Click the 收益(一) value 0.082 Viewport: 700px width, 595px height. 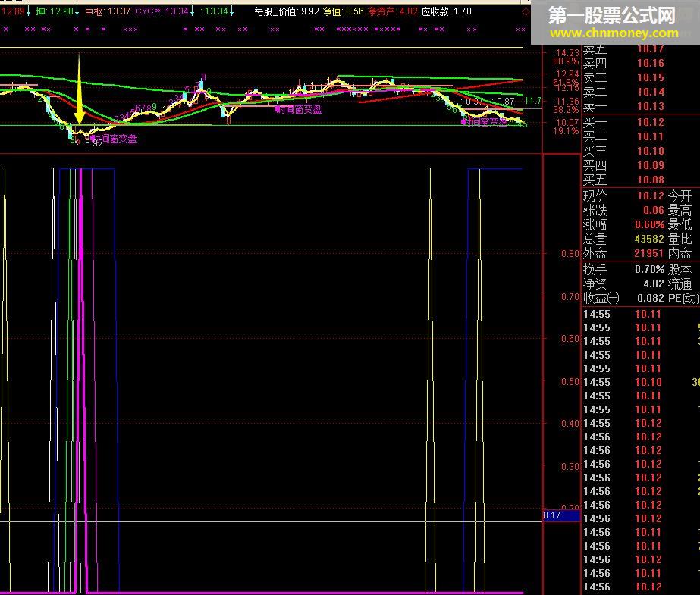[651, 298]
